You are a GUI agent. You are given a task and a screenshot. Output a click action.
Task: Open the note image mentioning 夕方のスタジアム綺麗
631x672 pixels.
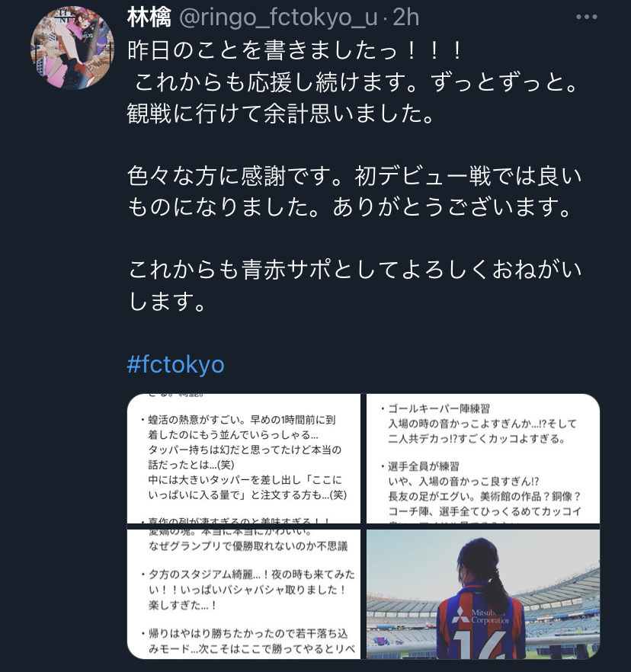[x=244, y=594]
